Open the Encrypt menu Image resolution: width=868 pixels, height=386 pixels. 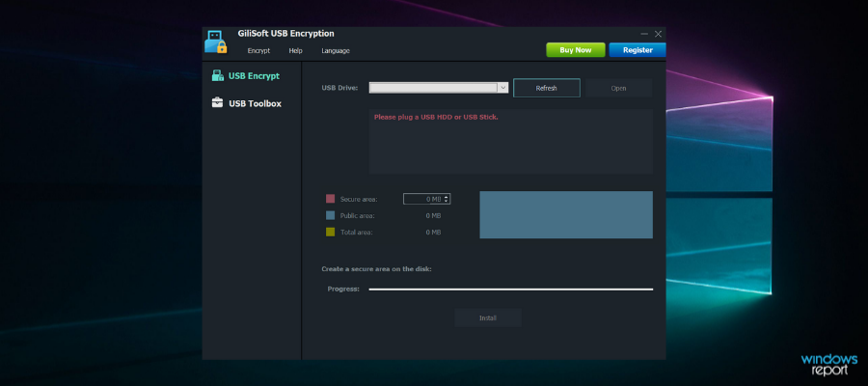tap(258, 51)
